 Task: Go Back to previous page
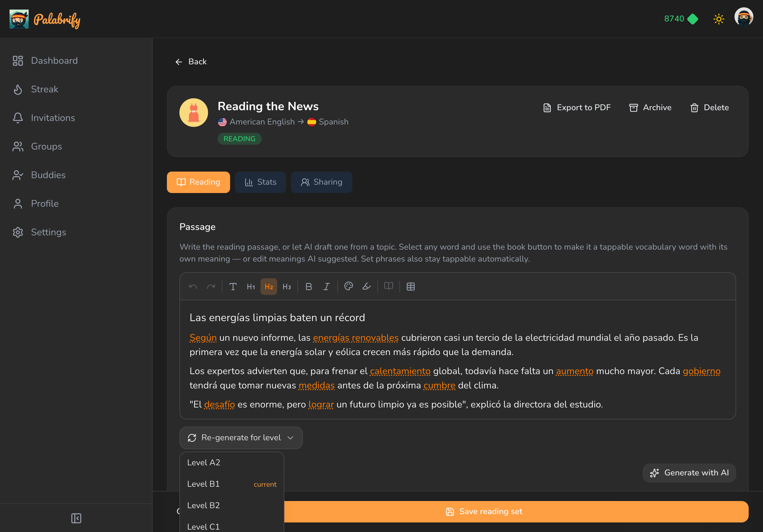(x=191, y=62)
